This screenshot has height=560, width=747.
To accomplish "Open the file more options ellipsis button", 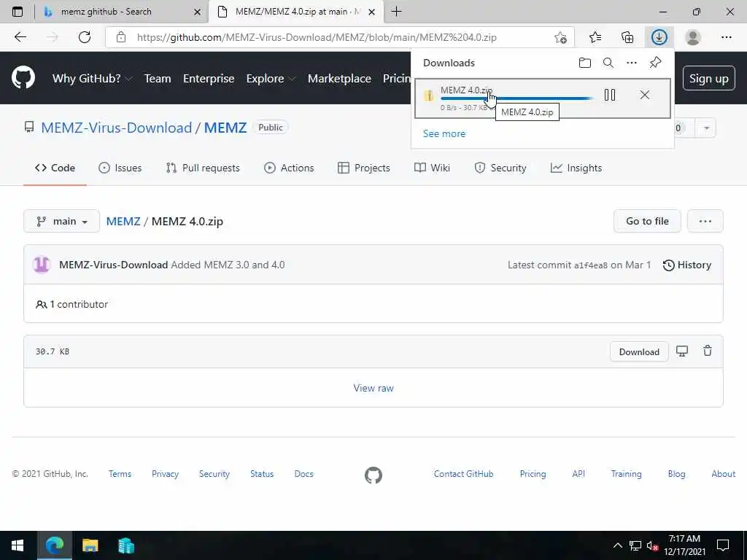I will (x=705, y=221).
